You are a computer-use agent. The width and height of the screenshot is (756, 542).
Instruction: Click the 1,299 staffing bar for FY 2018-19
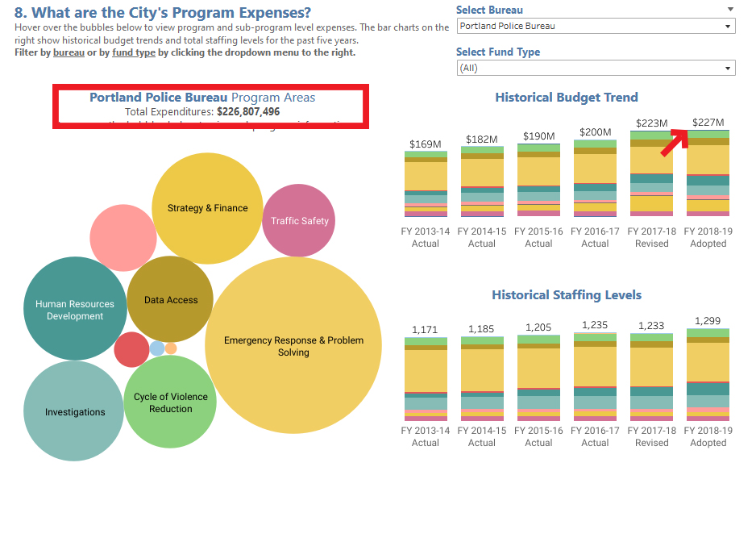[x=708, y=374]
